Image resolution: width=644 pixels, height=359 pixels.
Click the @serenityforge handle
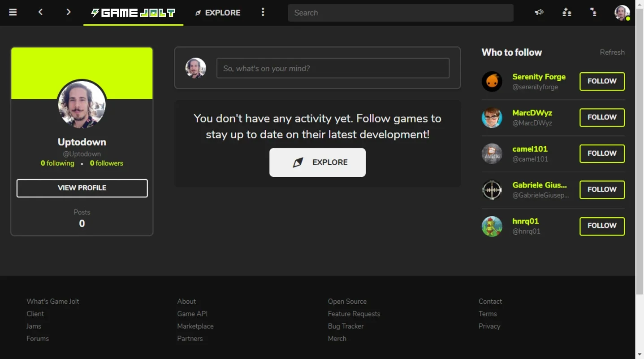[x=535, y=87]
